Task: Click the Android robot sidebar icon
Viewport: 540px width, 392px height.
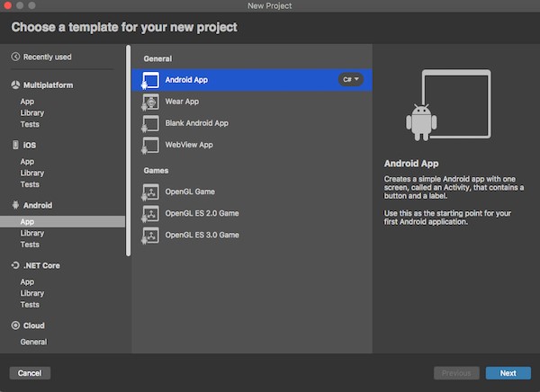Action: [15, 205]
